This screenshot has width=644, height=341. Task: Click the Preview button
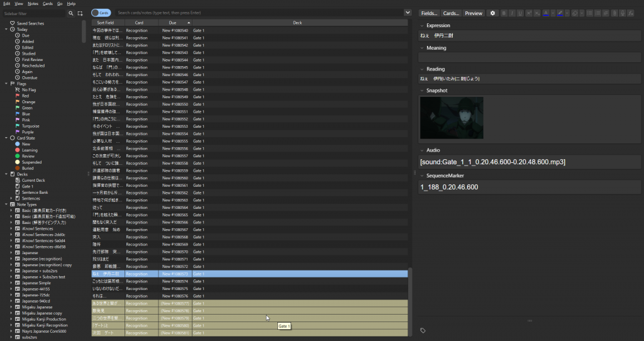(474, 13)
